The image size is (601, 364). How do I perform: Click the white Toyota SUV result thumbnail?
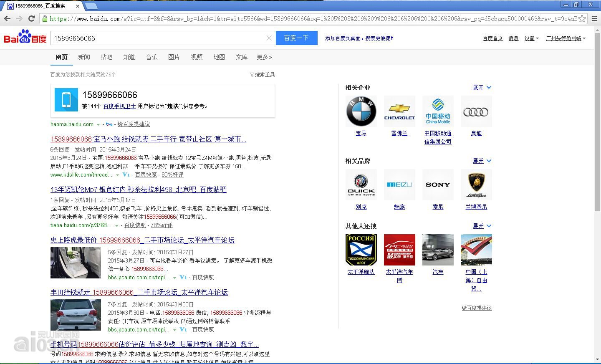coord(76,315)
